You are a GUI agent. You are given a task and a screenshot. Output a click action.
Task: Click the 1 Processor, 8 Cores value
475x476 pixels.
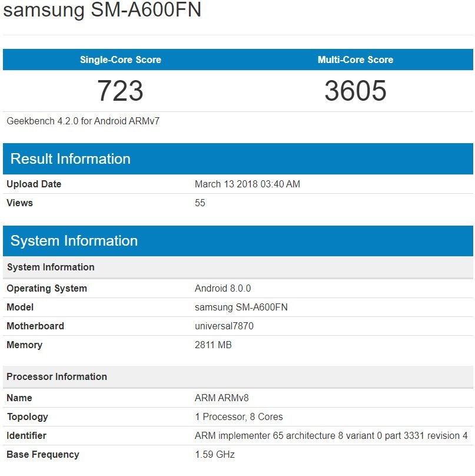tap(239, 416)
